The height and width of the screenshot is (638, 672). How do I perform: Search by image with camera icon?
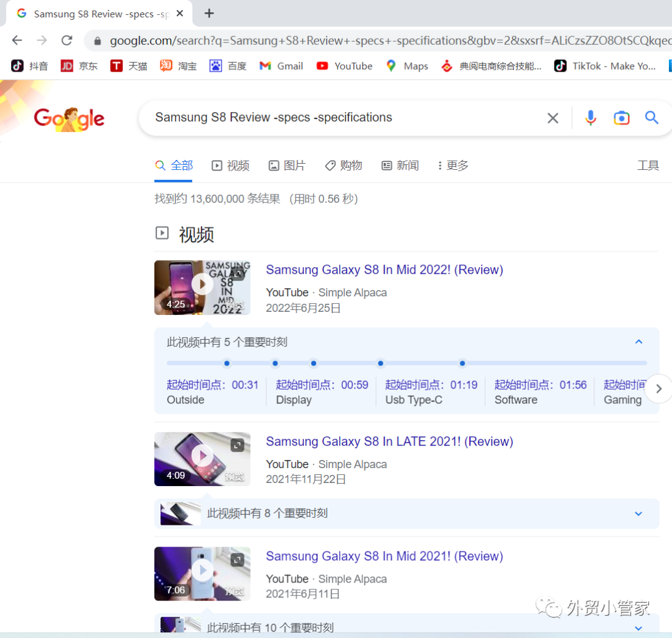click(x=622, y=118)
